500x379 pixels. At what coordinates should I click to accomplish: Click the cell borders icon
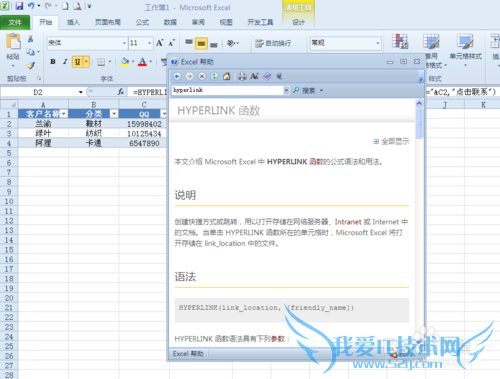101,62
